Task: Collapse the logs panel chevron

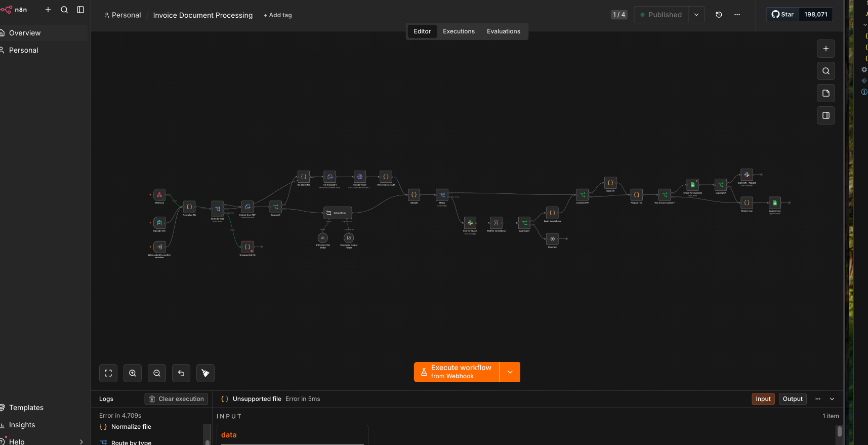Action: 832,399
